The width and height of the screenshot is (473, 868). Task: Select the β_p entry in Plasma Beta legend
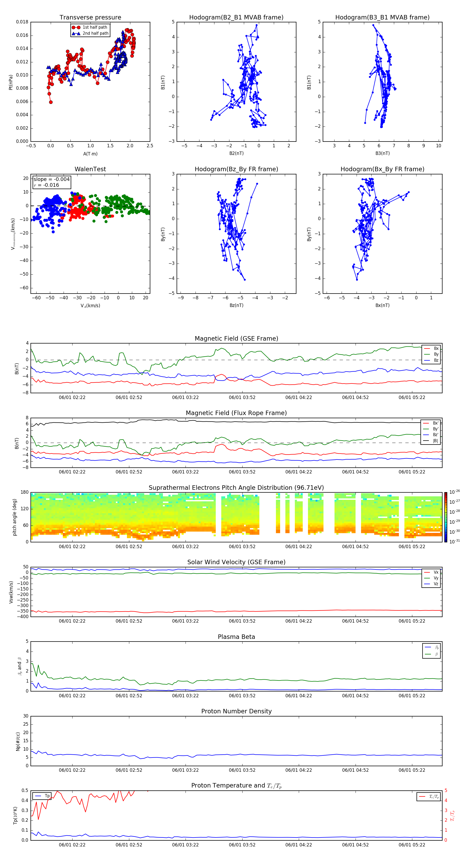tap(431, 647)
